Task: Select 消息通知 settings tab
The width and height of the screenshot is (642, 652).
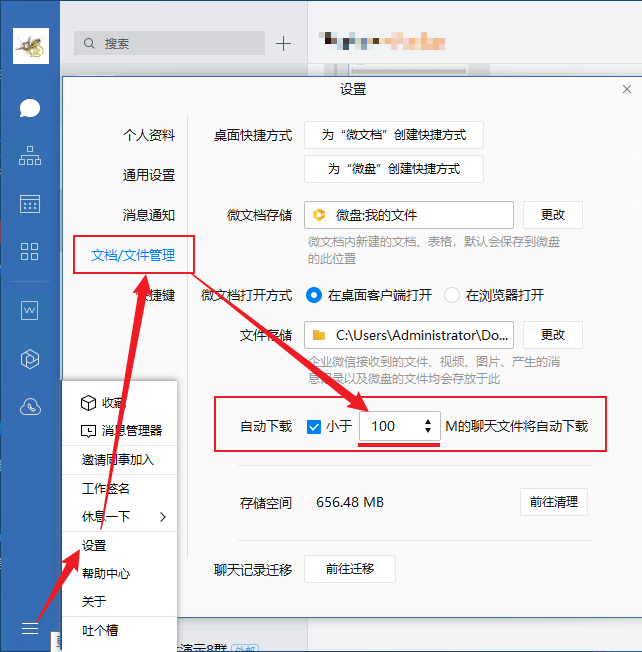Action: pyautogui.click(x=148, y=215)
